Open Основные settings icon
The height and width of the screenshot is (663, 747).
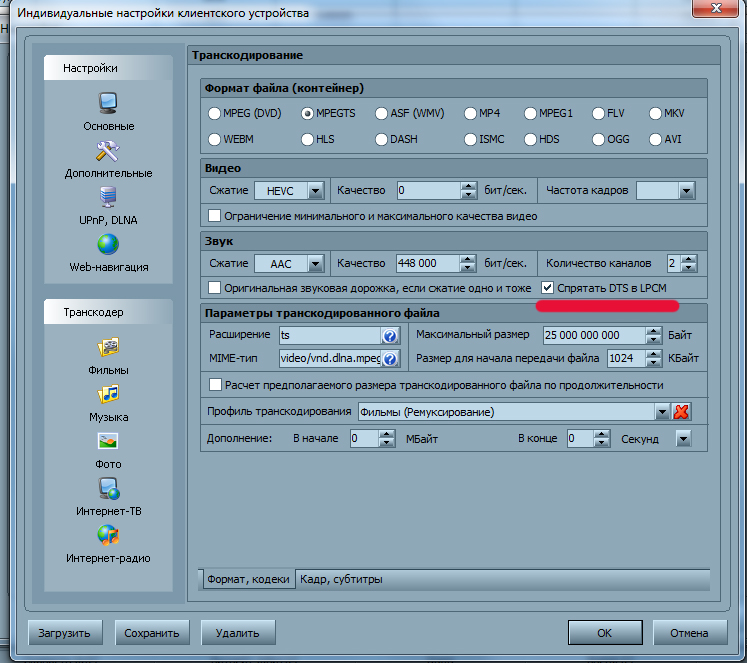tap(108, 103)
